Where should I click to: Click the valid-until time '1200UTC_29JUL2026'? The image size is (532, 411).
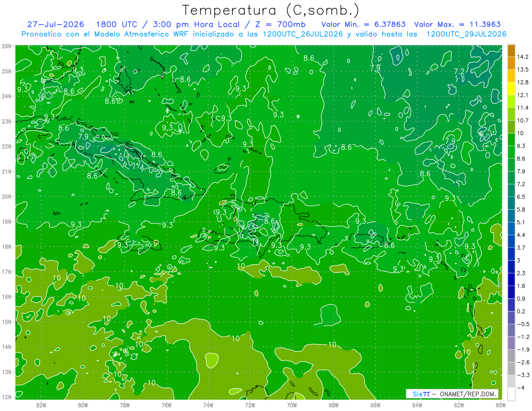click(x=466, y=34)
